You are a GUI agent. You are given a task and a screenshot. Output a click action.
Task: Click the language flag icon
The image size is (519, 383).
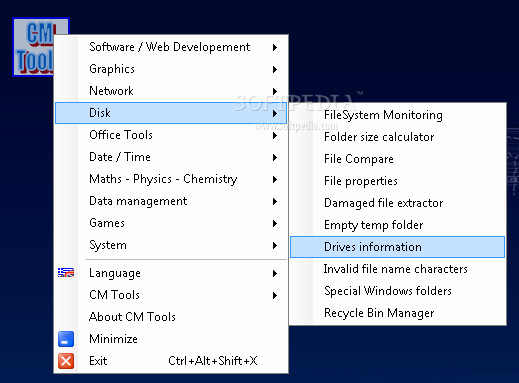66,273
